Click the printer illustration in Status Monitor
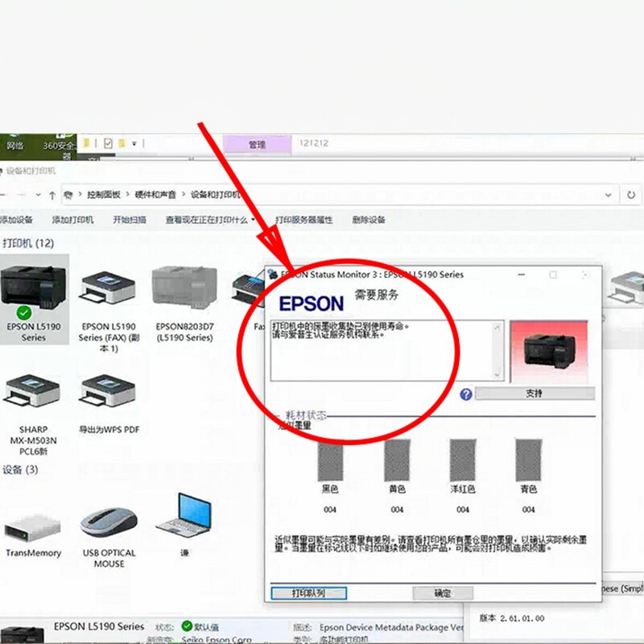 pyautogui.click(x=549, y=351)
